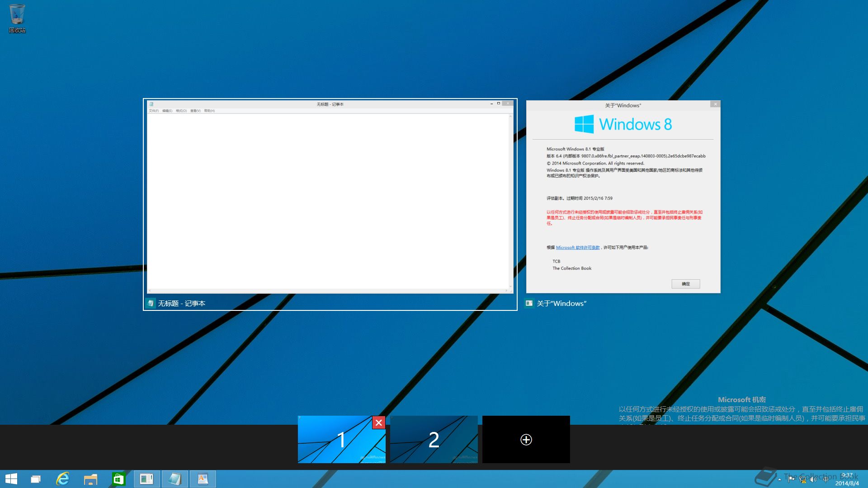Click the icon beside 关于"Windows" label
Screen dimensions: 868x488
pos(529,303)
